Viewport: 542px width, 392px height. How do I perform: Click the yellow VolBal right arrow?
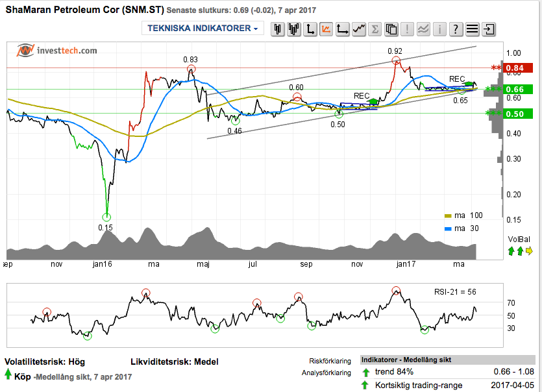click(529, 251)
